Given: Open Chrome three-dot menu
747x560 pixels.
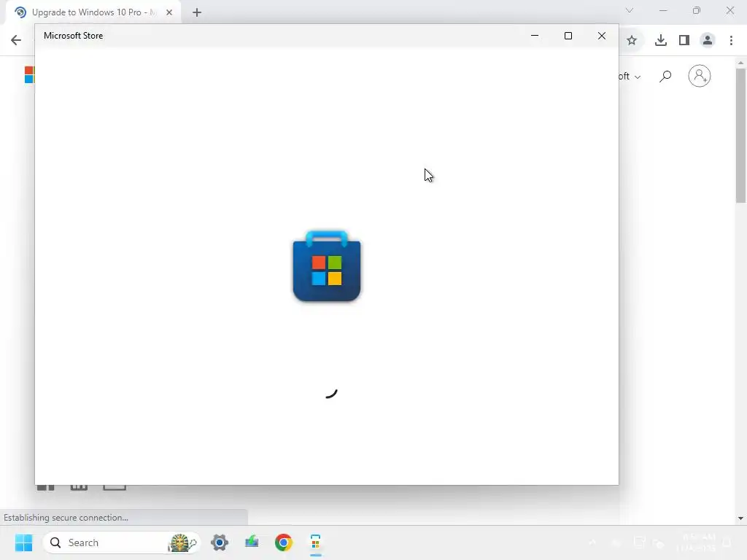Looking at the screenshot, I should (731, 41).
